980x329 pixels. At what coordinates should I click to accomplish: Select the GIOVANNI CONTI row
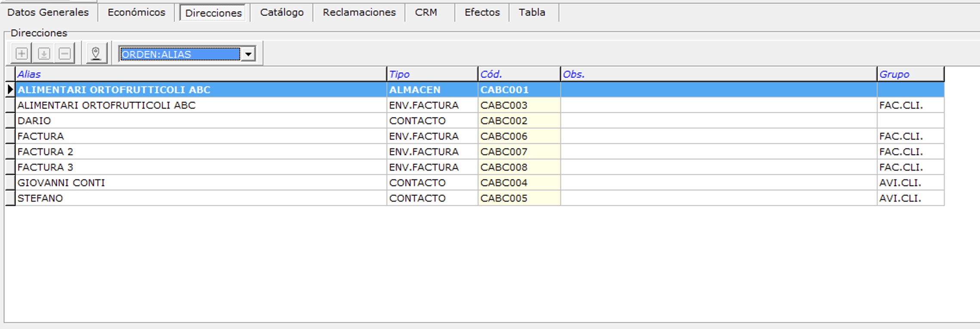pyautogui.click(x=61, y=183)
